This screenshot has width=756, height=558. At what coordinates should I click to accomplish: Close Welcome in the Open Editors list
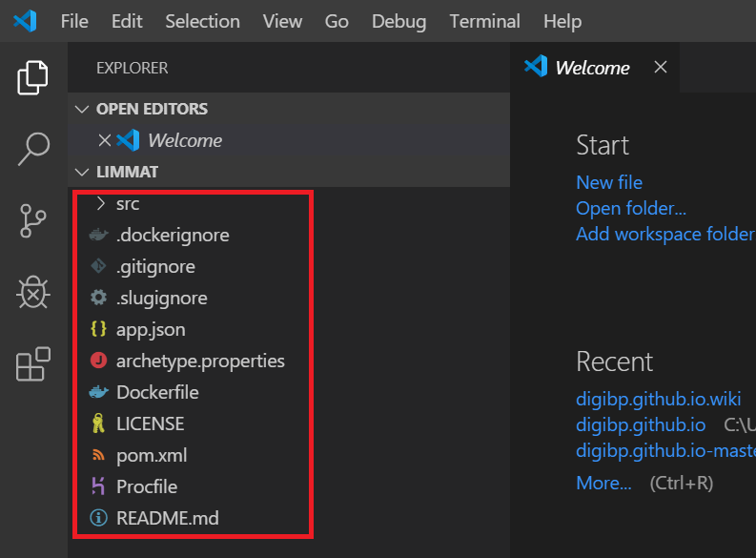point(105,140)
